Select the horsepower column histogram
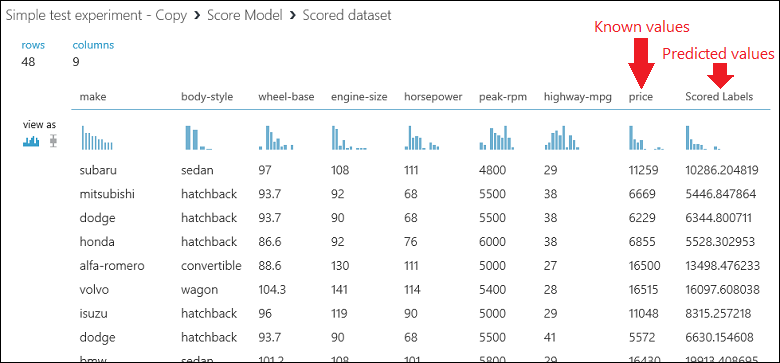 point(422,138)
